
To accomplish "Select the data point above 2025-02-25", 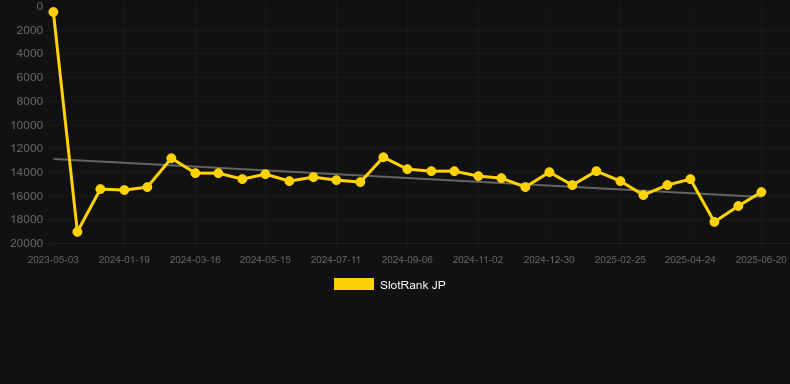I will 620,181.
